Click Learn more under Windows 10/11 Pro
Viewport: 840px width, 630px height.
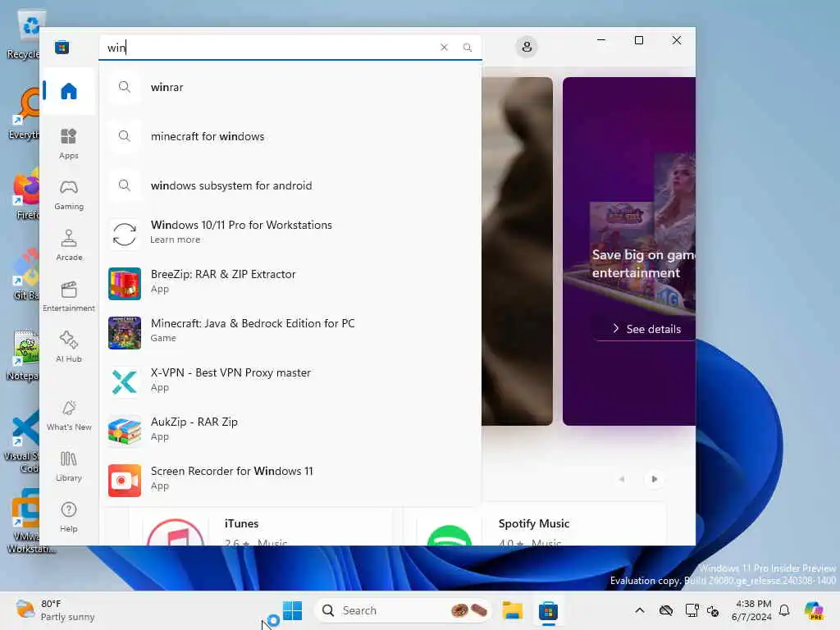click(x=176, y=240)
